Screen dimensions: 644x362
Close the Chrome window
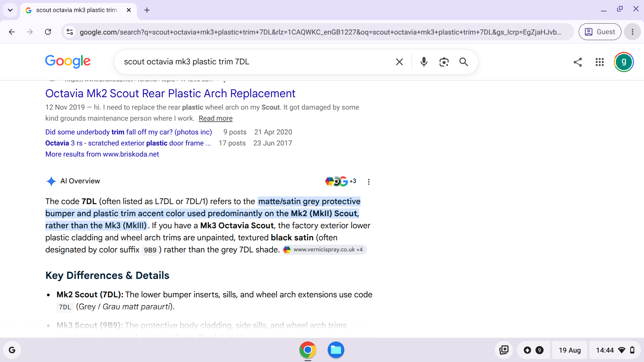coord(636,9)
